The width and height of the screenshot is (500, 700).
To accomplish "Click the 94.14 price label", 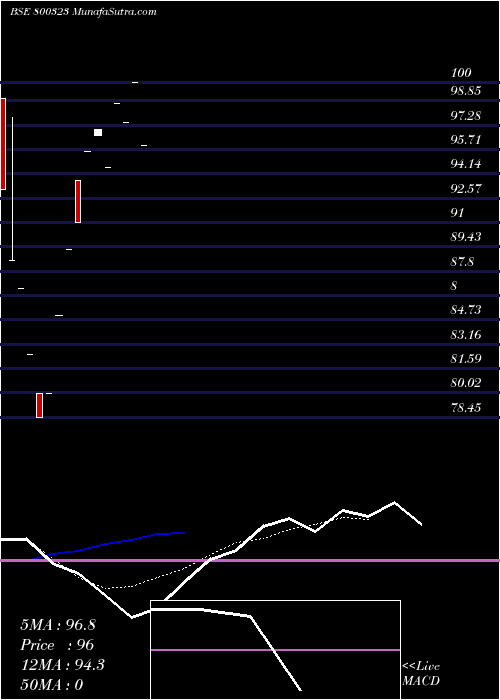I will coord(465,164).
